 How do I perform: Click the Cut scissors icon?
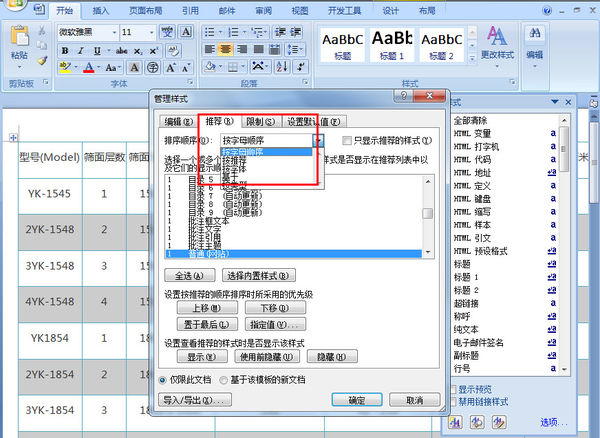point(42,31)
